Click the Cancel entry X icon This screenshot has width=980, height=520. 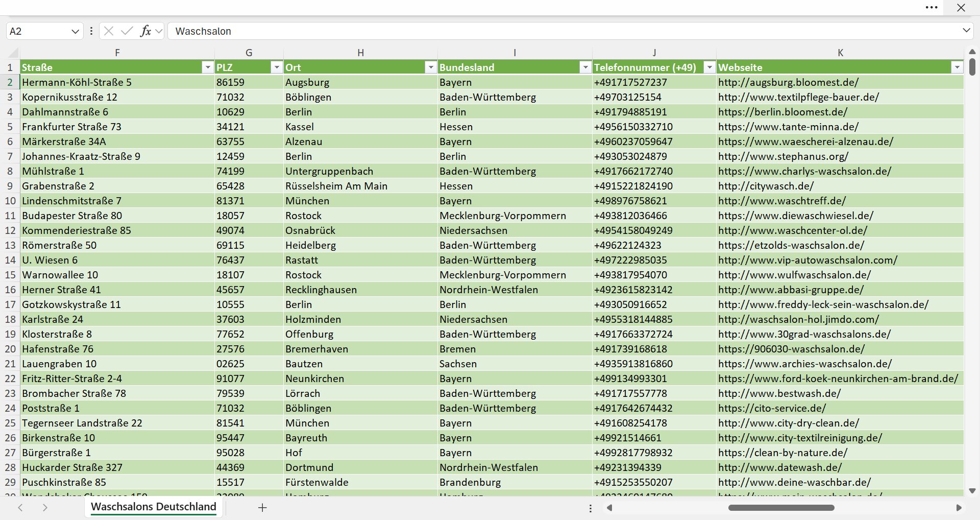pyautogui.click(x=109, y=31)
